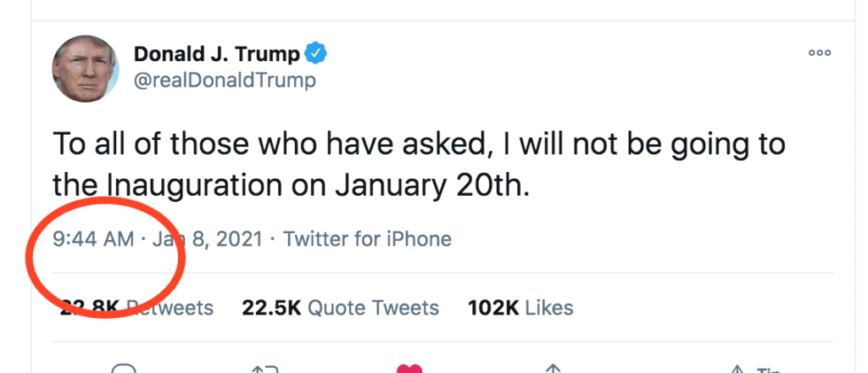Viewport: 868px width, 373px height.
Task: Click the 9:44 AM timestamp
Action: 93,239
